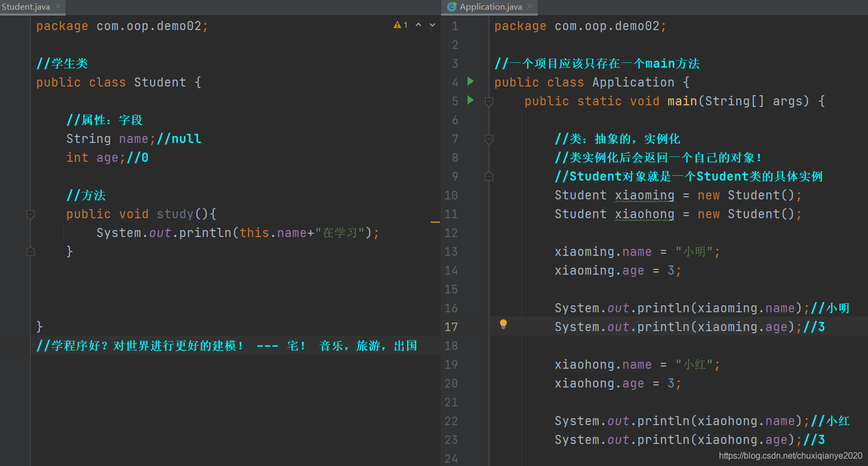This screenshot has width=868, height=466.
Task: Place cursor on 'String name' field declaration
Action: pyautogui.click(x=111, y=139)
